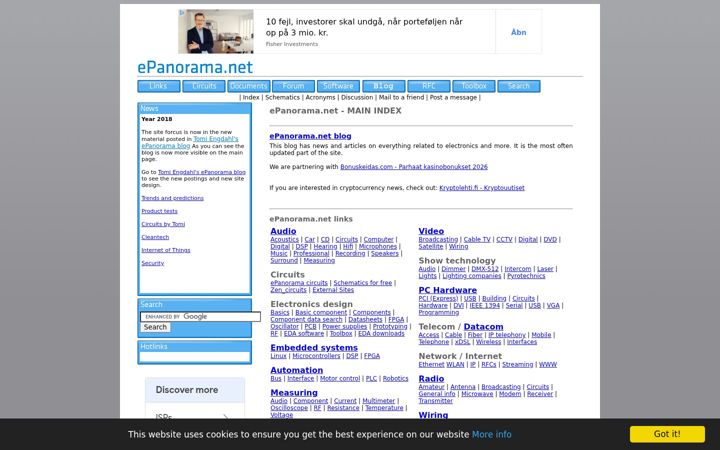The width and height of the screenshot is (720, 450).
Task: Open the IP telephony link
Action: 507,335
